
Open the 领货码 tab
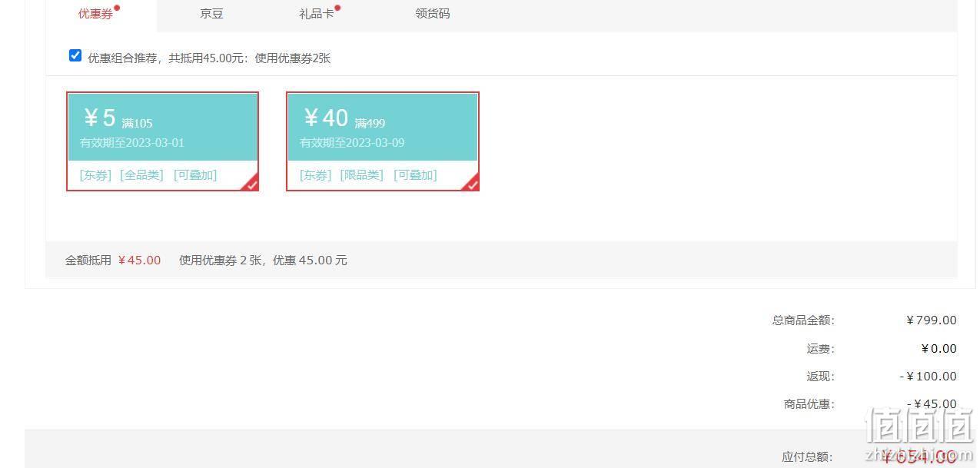coord(433,14)
